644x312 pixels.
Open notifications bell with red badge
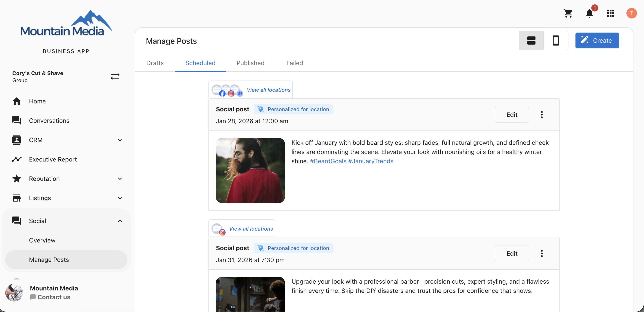click(590, 13)
